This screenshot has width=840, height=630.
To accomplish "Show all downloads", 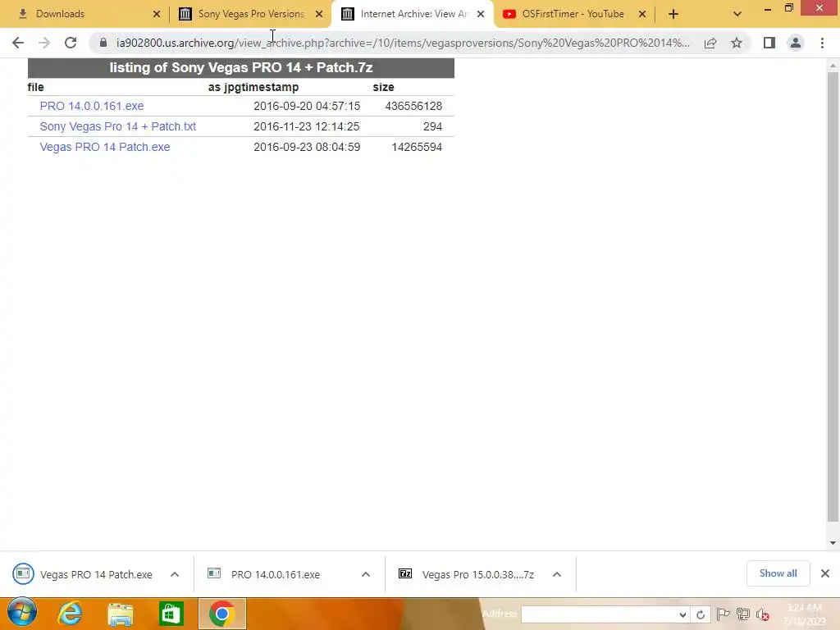I will pos(778,573).
